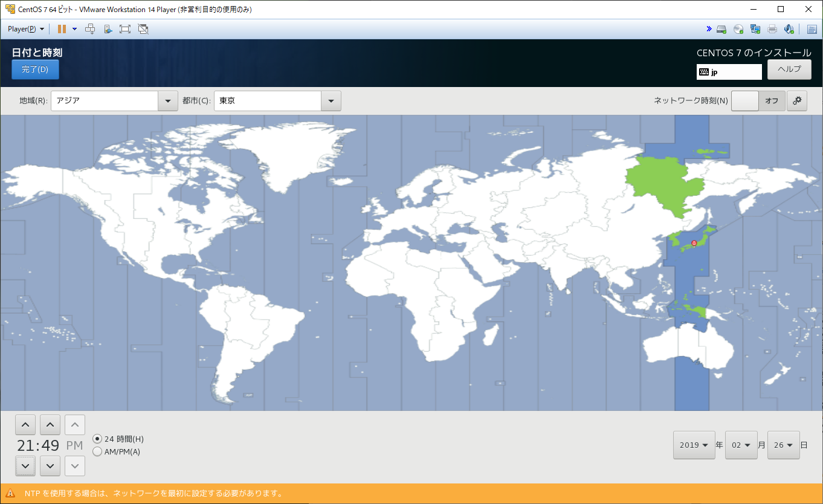Viewport: 823px width, 504px height.
Task: Open the ヘルプ help button
Action: pos(789,69)
